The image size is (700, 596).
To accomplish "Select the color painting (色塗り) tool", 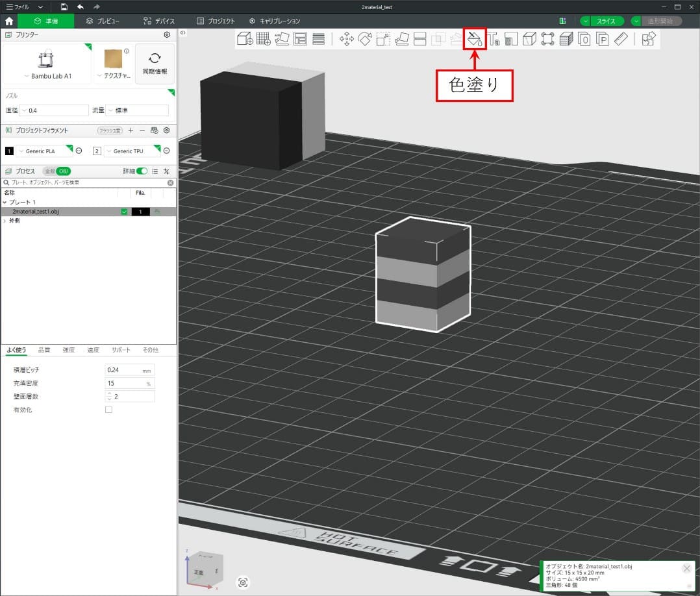I will pos(475,39).
